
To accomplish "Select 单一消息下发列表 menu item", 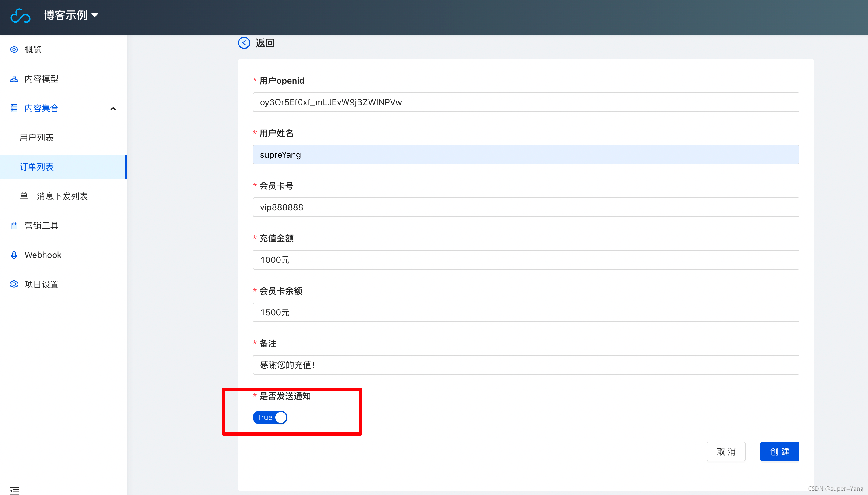I will point(54,196).
